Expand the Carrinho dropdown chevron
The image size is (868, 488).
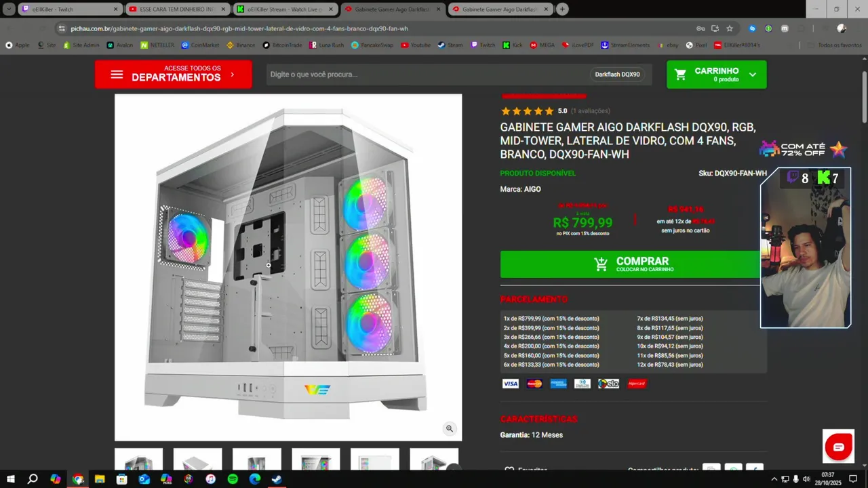pyautogui.click(x=753, y=75)
